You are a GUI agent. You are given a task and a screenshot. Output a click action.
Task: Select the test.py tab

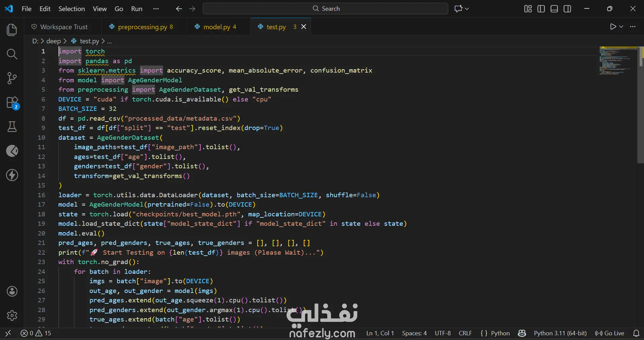281,27
